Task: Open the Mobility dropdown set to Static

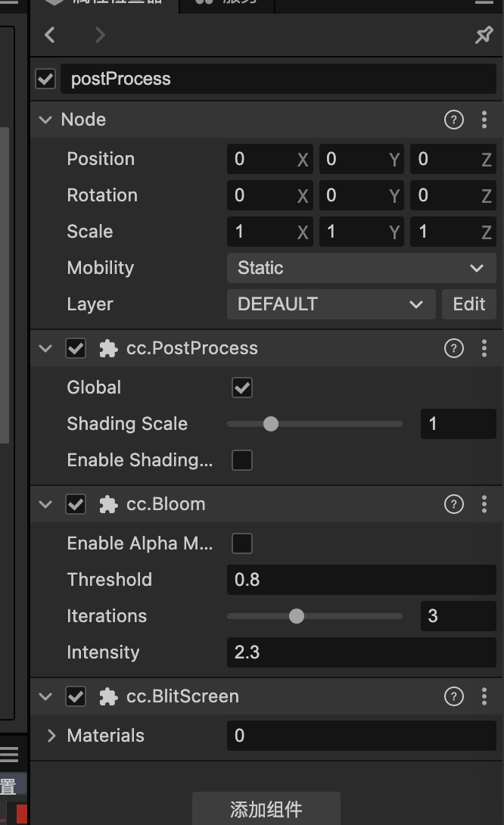Action: (361, 268)
